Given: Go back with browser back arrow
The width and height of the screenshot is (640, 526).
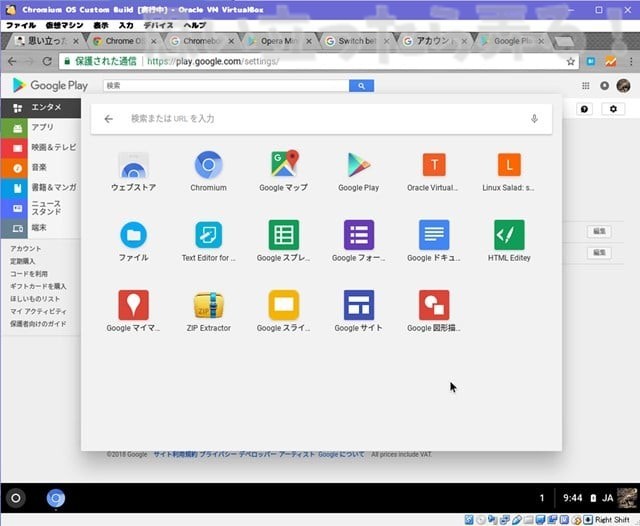Looking at the screenshot, I should point(12,62).
